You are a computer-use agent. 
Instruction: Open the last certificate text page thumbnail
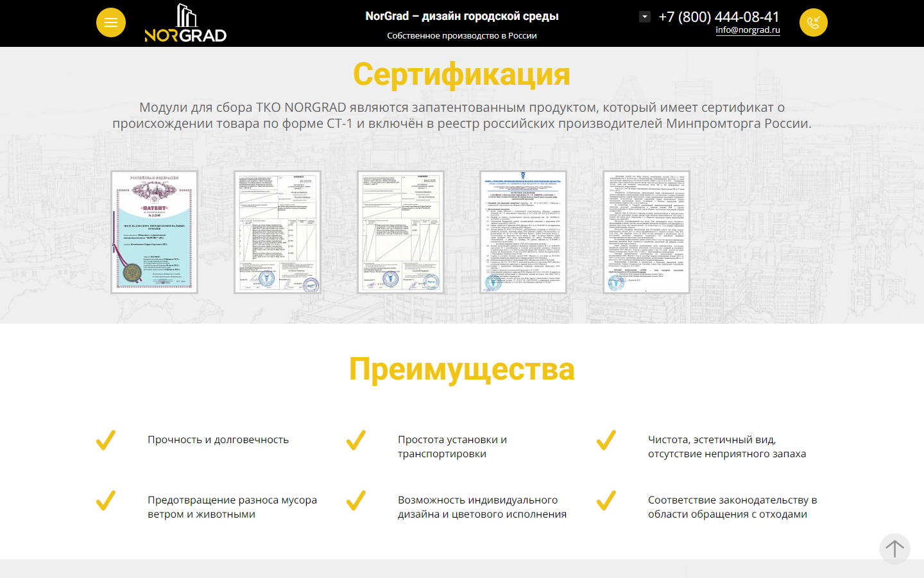point(646,232)
